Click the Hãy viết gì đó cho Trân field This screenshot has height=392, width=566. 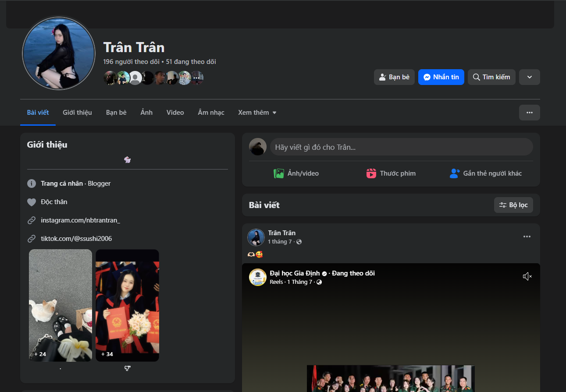[402, 147]
